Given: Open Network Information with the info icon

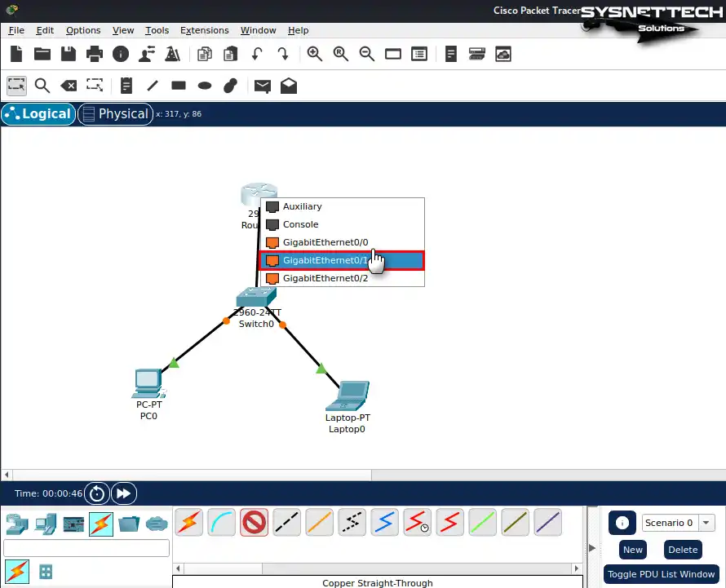Looking at the screenshot, I should [x=121, y=54].
